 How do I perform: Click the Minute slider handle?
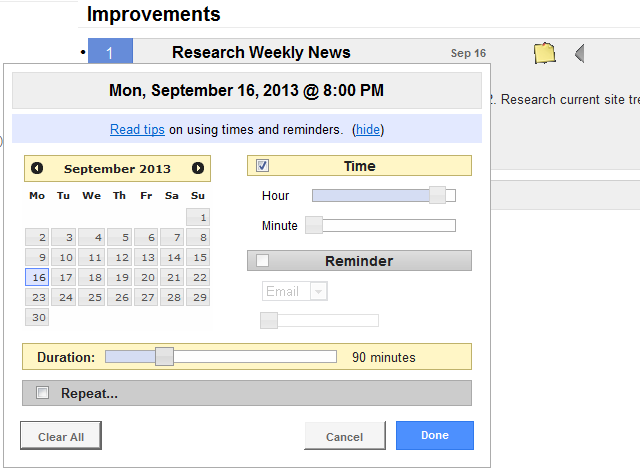pos(314,225)
